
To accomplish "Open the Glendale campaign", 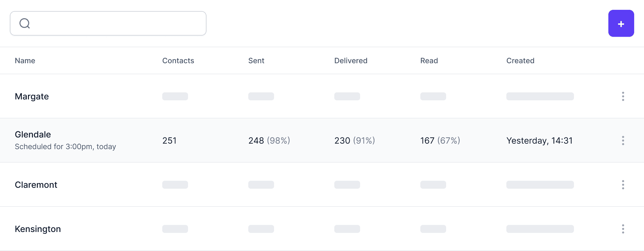I will coord(33,134).
